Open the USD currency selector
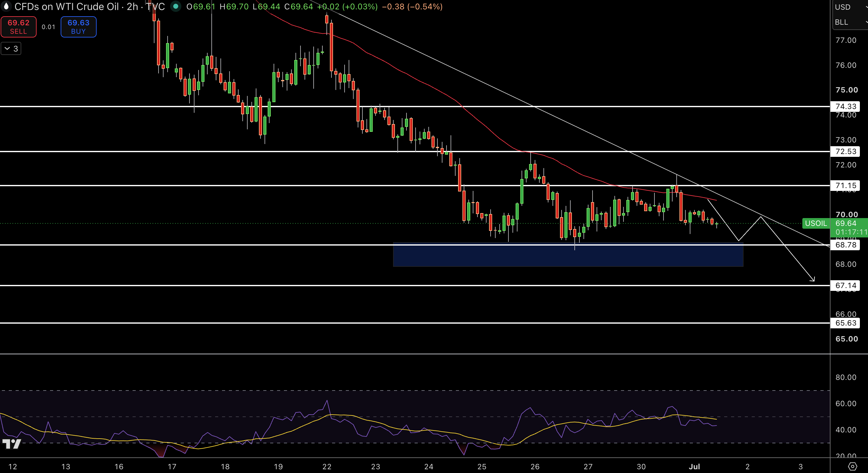The image size is (868, 473). point(850,7)
